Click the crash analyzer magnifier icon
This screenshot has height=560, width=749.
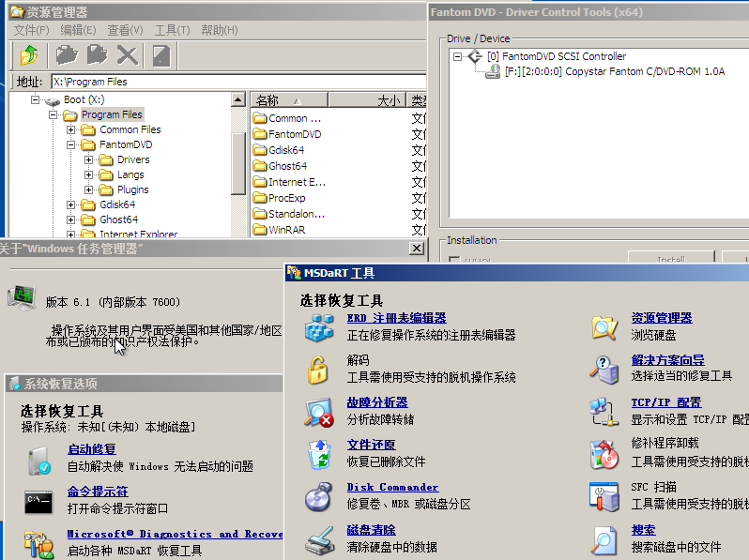pyautogui.click(x=318, y=413)
